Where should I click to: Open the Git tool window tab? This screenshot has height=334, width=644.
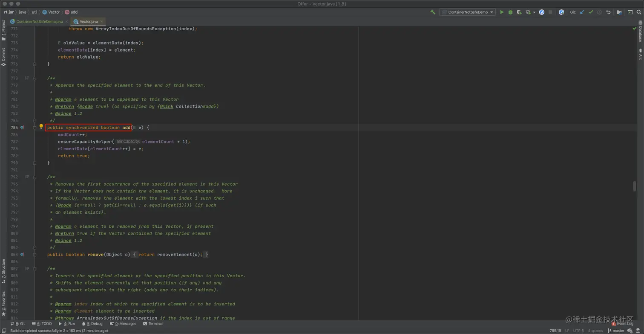[x=17, y=324]
